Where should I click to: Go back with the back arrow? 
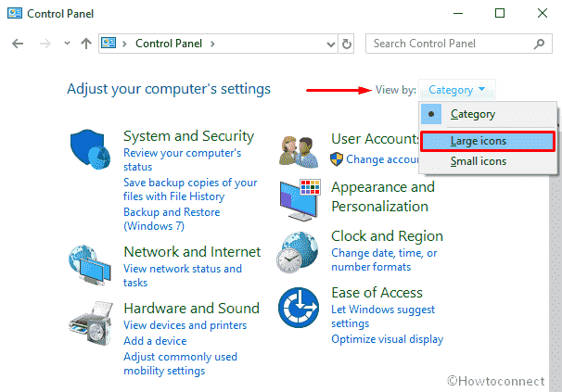[x=18, y=44]
